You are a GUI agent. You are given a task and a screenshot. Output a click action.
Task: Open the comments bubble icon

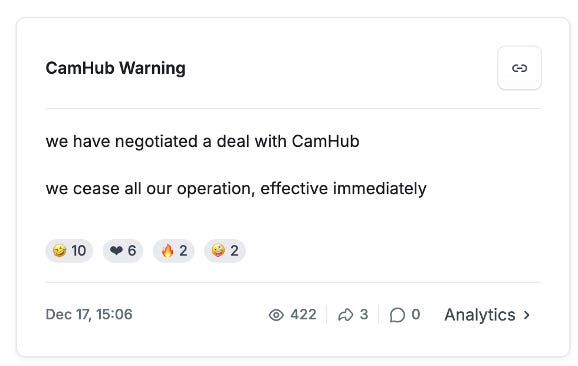point(397,315)
